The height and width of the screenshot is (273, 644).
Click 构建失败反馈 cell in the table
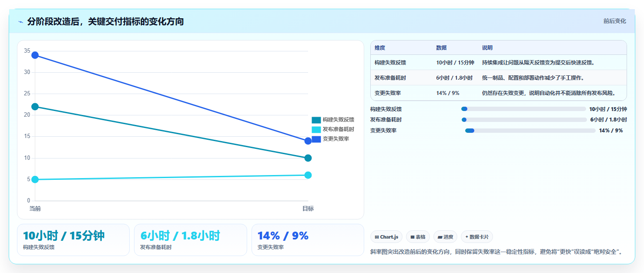point(390,63)
